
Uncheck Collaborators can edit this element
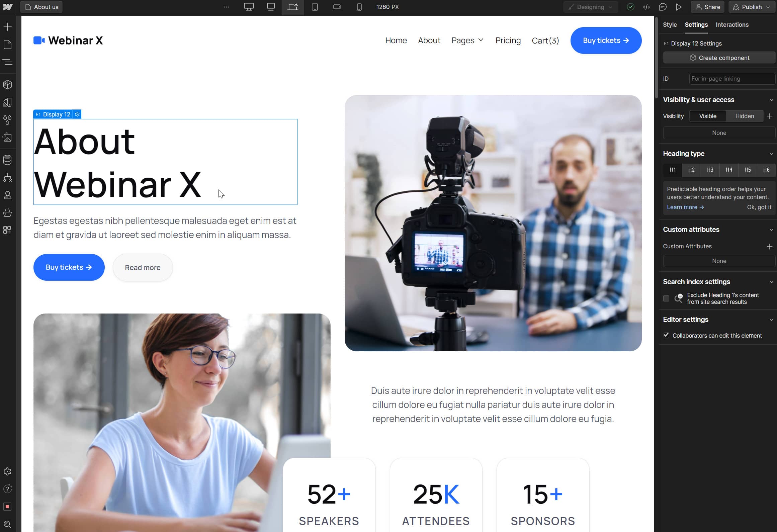tap(666, 335)
